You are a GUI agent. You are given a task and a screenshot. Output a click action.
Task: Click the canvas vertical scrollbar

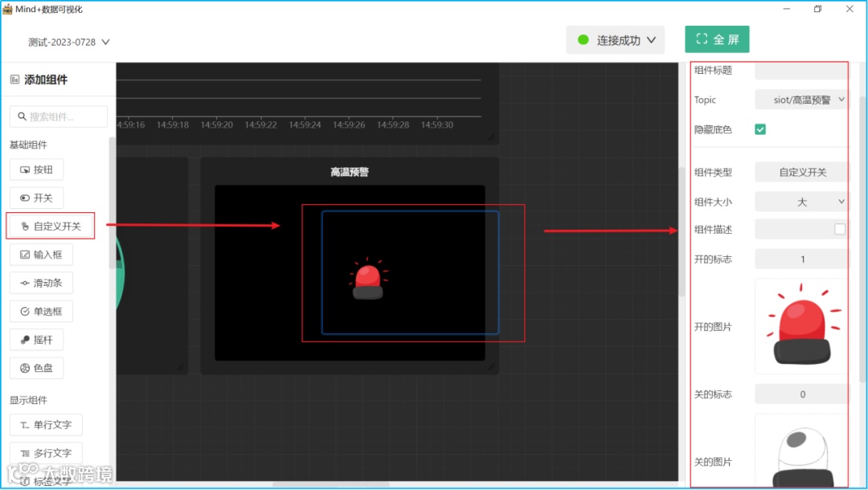click(682, 231)
